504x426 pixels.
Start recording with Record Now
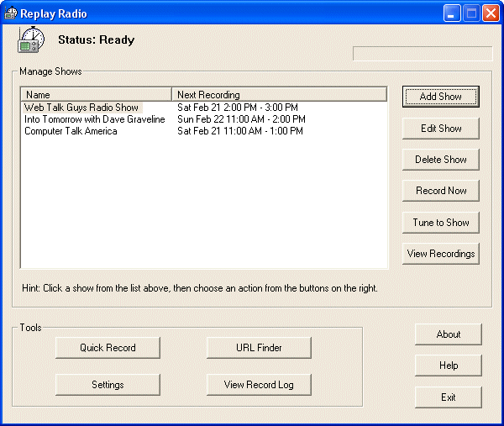click(441, 191)
